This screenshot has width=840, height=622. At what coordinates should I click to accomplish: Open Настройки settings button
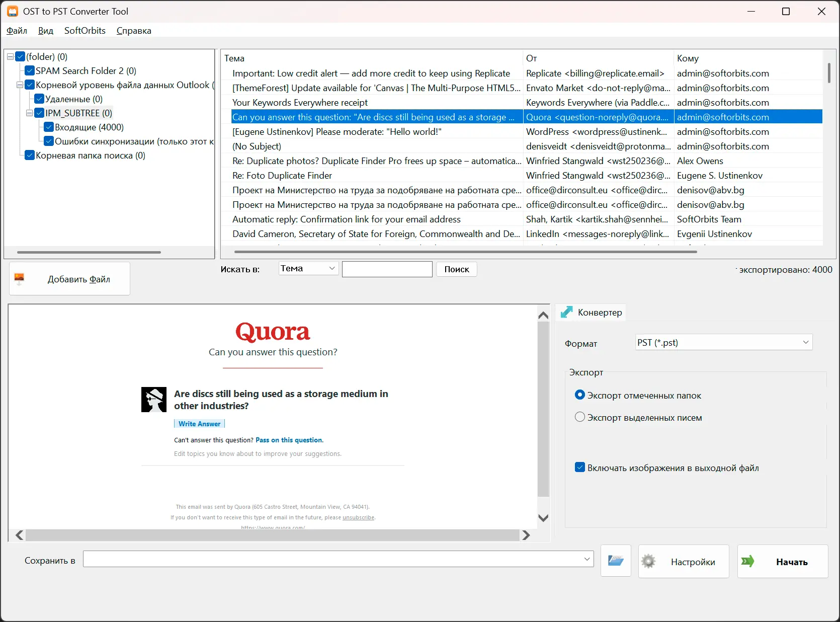tap(684, 561)
